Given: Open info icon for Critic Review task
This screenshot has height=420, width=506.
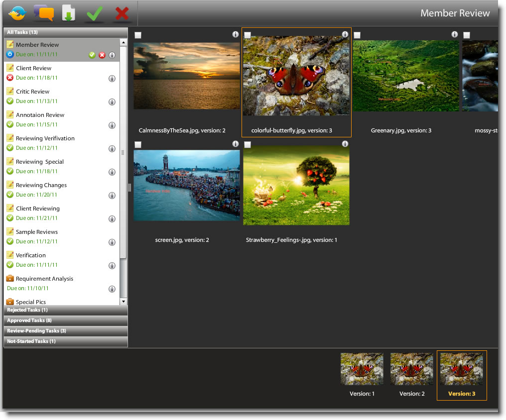Looking at the screenshot, I should [112, 102].
